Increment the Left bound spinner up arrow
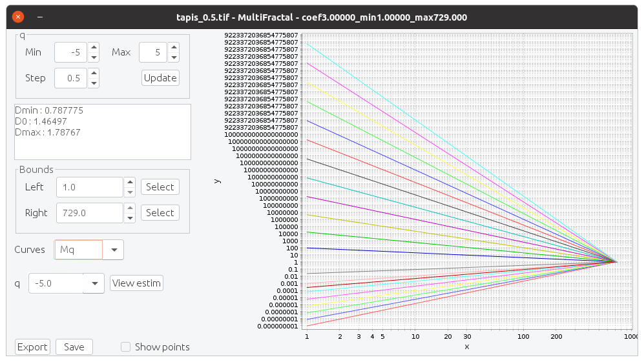Screen dimensions: 644x362 (x=130, y=183)
